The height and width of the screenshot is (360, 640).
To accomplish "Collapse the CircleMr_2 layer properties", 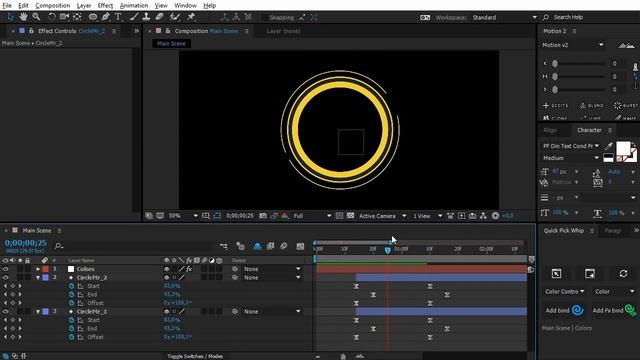I will pos(38,278).
